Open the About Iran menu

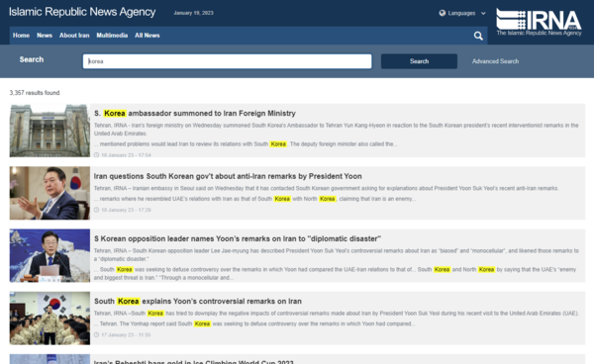point(74,36)
